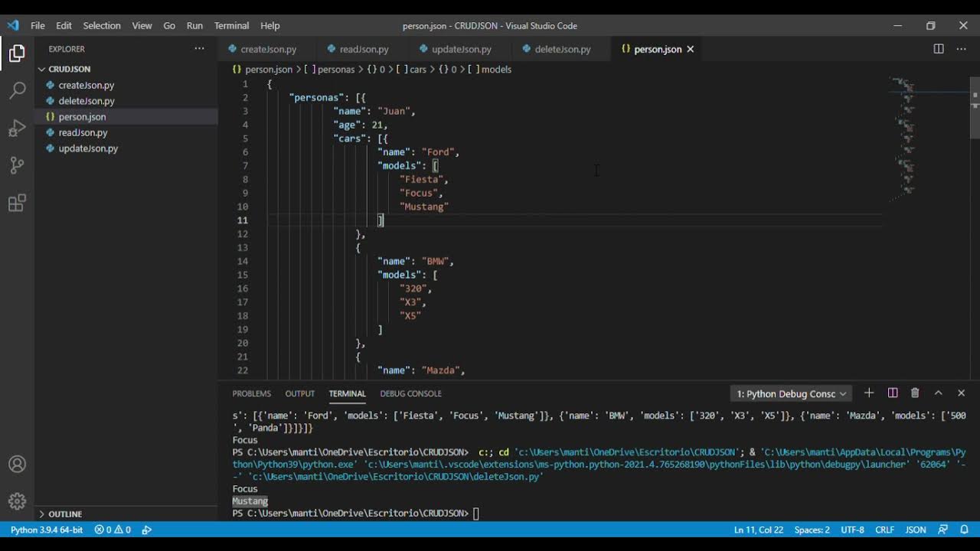Click the feedback icon in status bar

point(943,530)
